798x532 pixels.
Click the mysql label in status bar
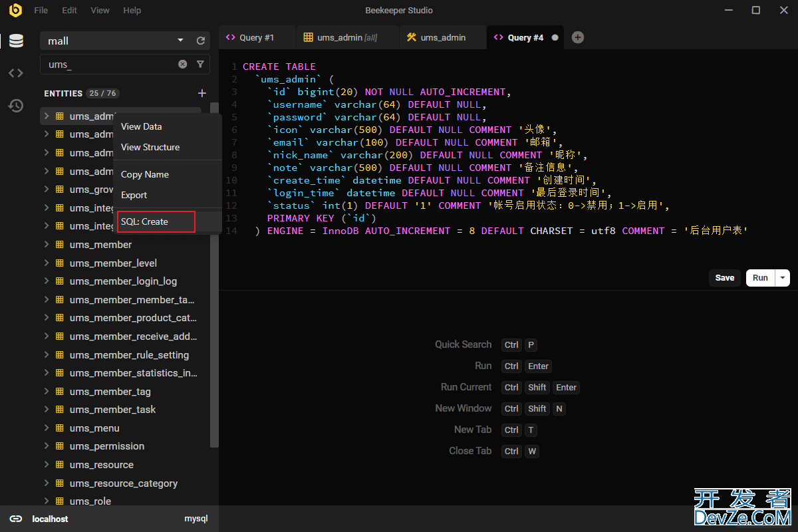click(196, 519)
